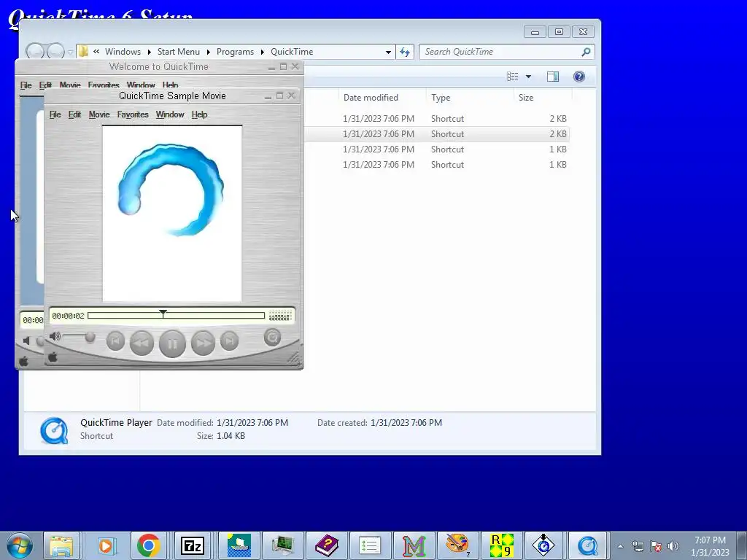The height and width of the screenshot is (560, 747).
Task: Click the playhead marker on the movie timeline
Action: (163, 314)
